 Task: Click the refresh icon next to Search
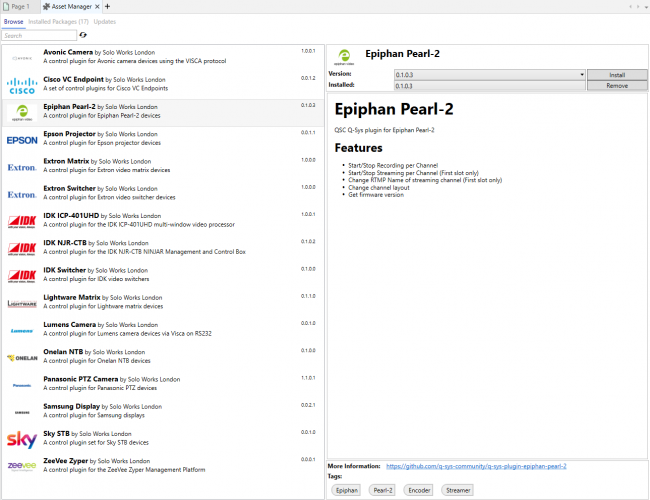pyautogui.click(x=83, y=35)
